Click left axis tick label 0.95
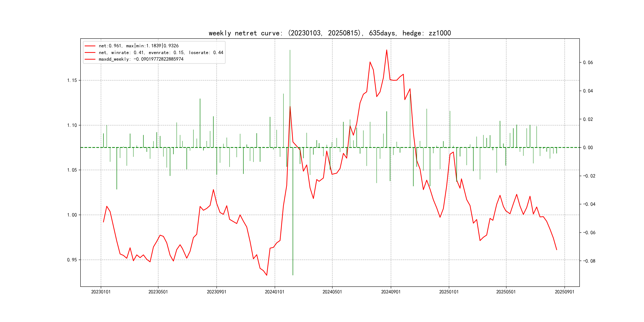The image size is (644, 322). pyautogui.click(x=72, y=260)
